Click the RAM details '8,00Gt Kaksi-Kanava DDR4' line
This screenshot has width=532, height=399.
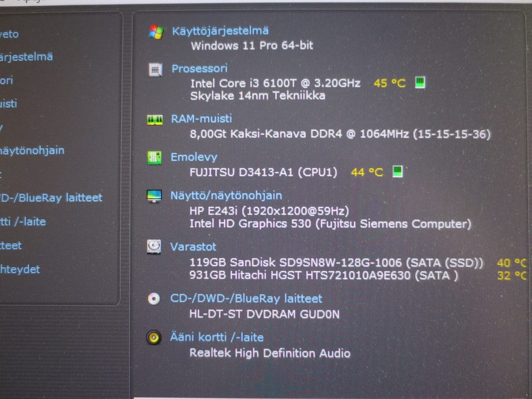coord(340,134)
